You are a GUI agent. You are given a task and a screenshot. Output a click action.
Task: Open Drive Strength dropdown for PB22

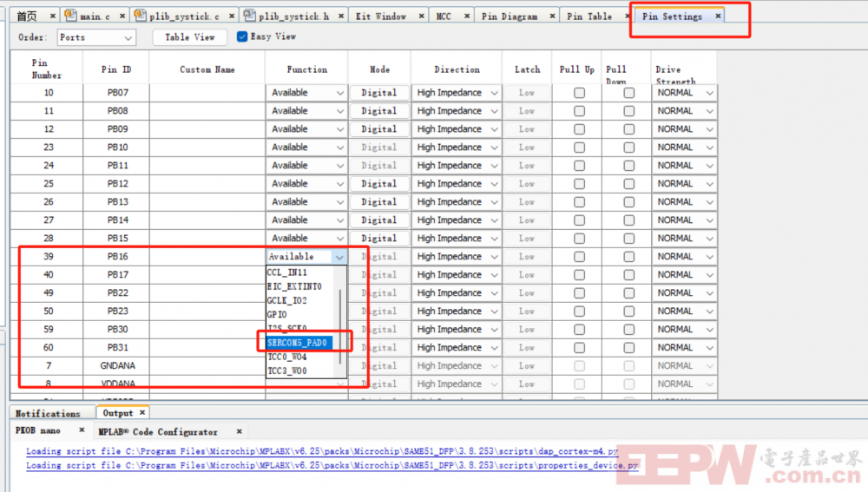684,292
